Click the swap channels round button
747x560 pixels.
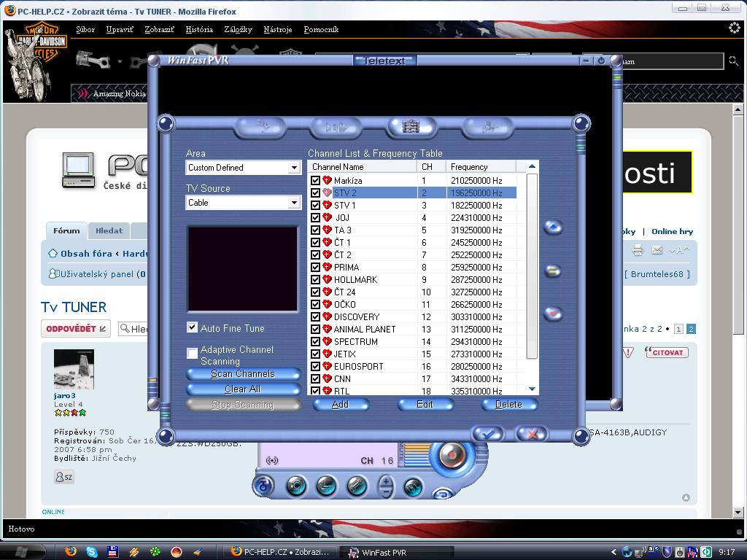pos(553,271)
